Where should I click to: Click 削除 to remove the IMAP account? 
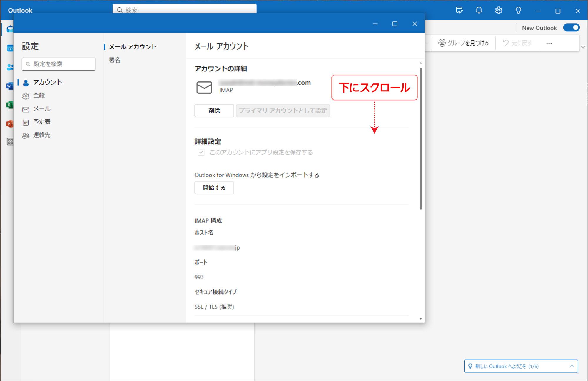pyautogui.click(x=214, y=111)
